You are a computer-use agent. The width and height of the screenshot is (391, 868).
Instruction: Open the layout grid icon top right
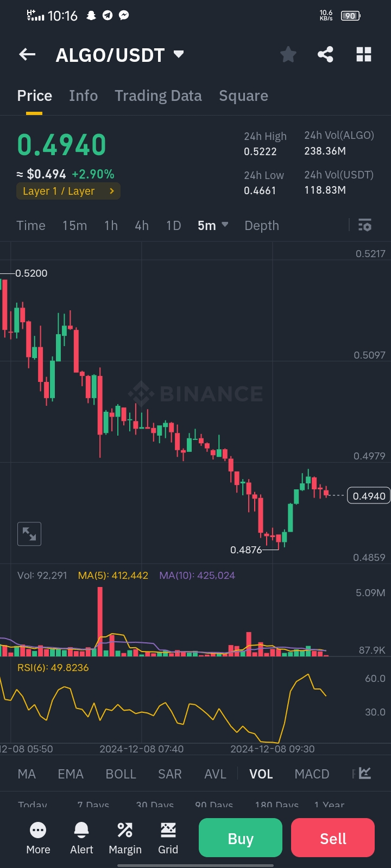pos(363,54)
